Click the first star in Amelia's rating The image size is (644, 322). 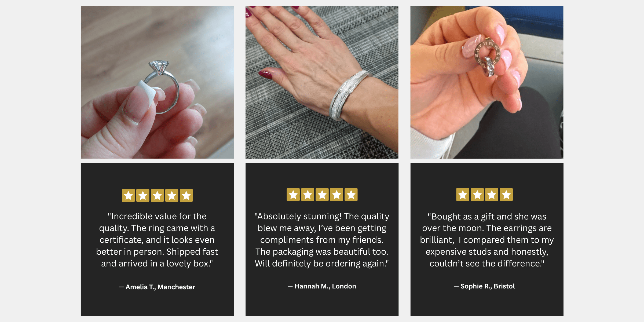pos(128,195)
